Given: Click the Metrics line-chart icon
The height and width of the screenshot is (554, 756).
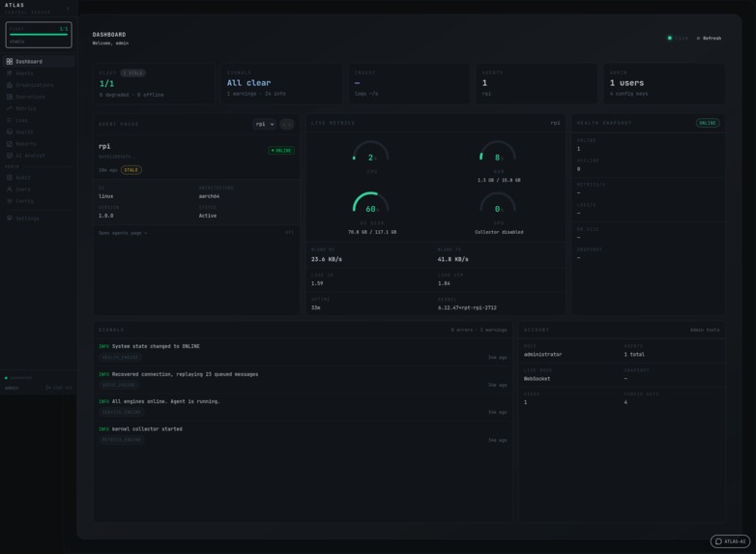Looking at the screenshot, I should pyautogui.click(x=9, y=108).
